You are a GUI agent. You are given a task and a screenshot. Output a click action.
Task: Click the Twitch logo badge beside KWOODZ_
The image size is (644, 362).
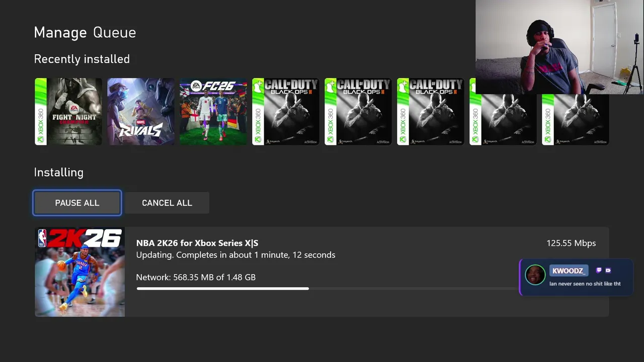tap(599, 270)
